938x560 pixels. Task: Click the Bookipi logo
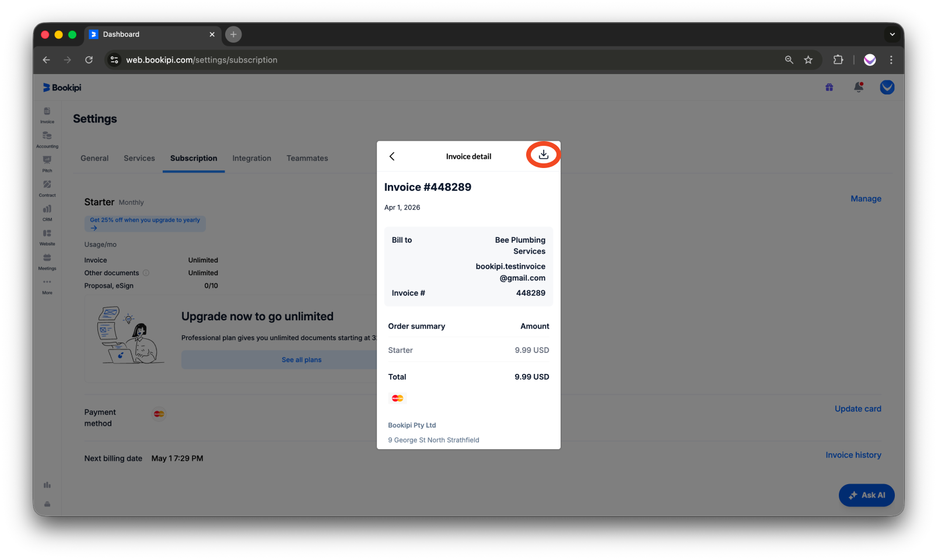62,87
